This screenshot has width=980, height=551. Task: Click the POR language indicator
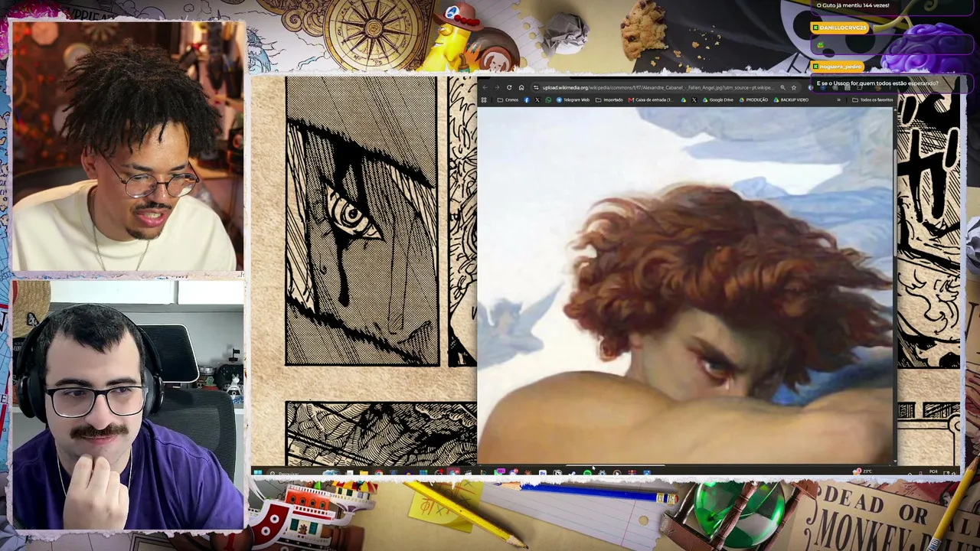pos(933,472)
